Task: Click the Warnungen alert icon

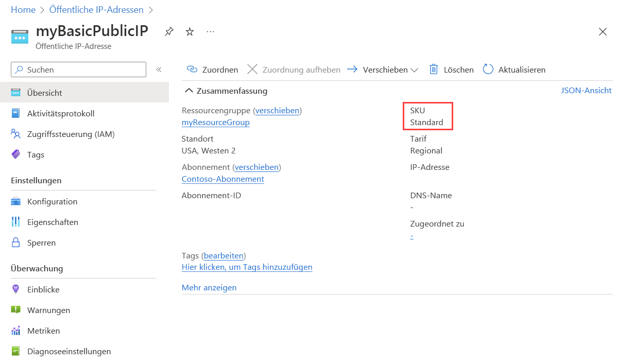Action: pos(16,310)
